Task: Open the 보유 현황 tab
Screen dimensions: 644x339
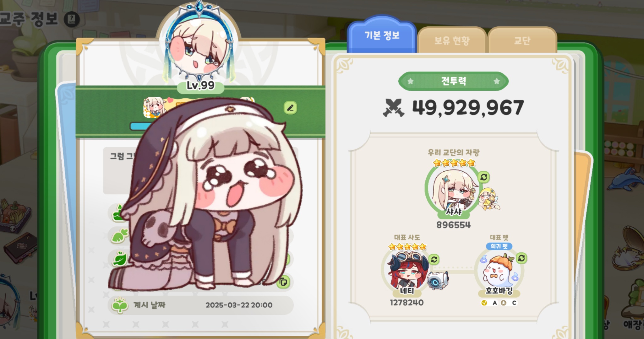Action: 452,40
